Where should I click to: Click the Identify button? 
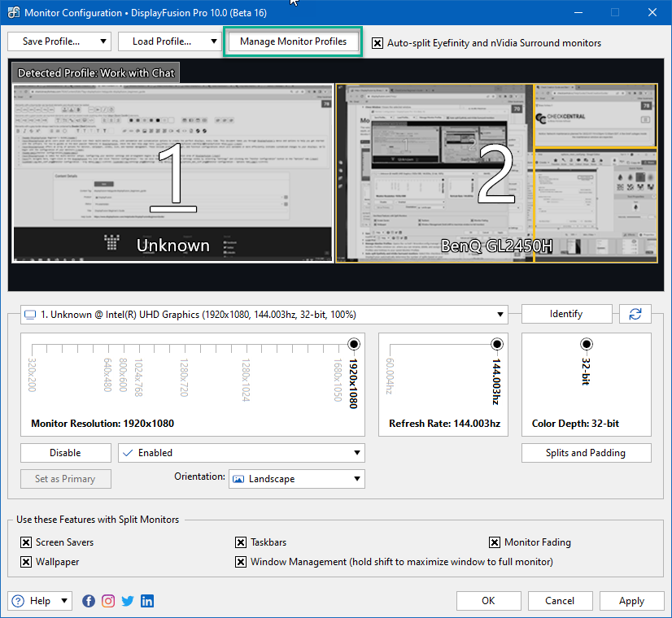click(566, 314)
